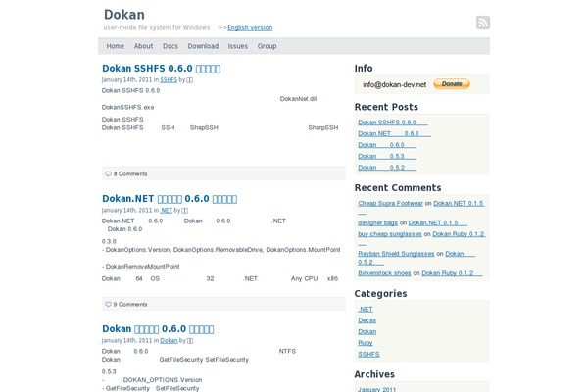Open the January 2011 archive
The height and width of the screenshot is (392, 588).
pos(377,389)
